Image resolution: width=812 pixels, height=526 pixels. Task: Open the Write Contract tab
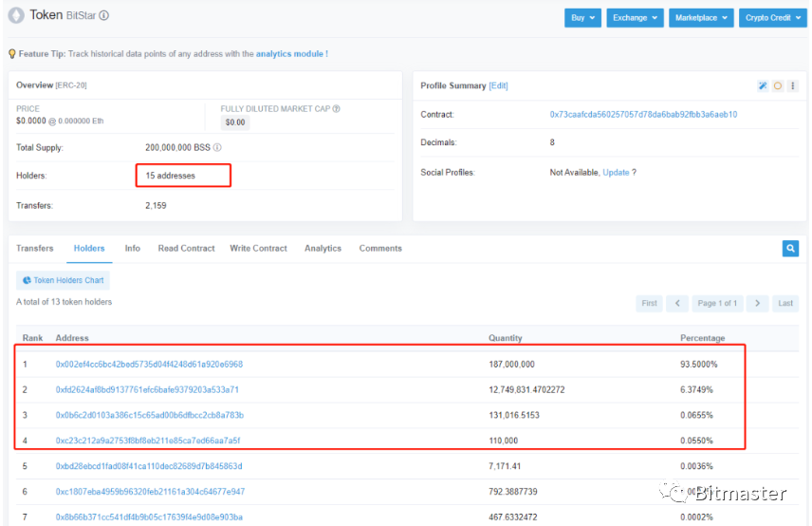coord(258,248)
